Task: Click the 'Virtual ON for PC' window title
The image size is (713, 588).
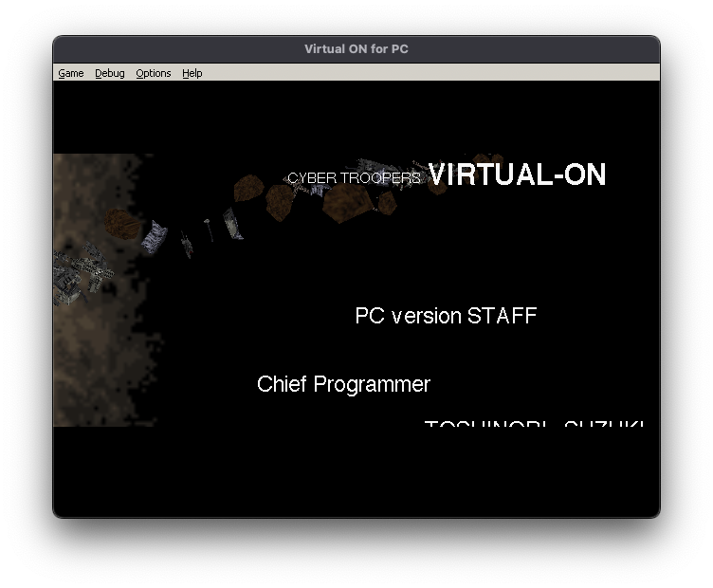Action: tap(356, 49)
